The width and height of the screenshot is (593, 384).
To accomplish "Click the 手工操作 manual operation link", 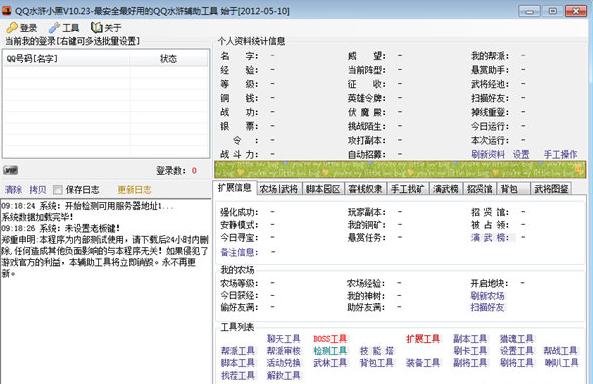I will pyautogui.click(x=560, y=154).
